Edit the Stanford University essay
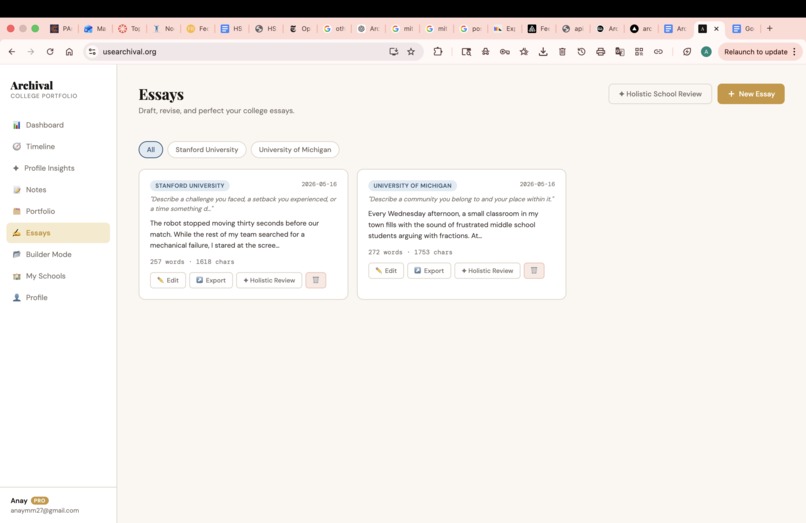 (x=168, y=280)
